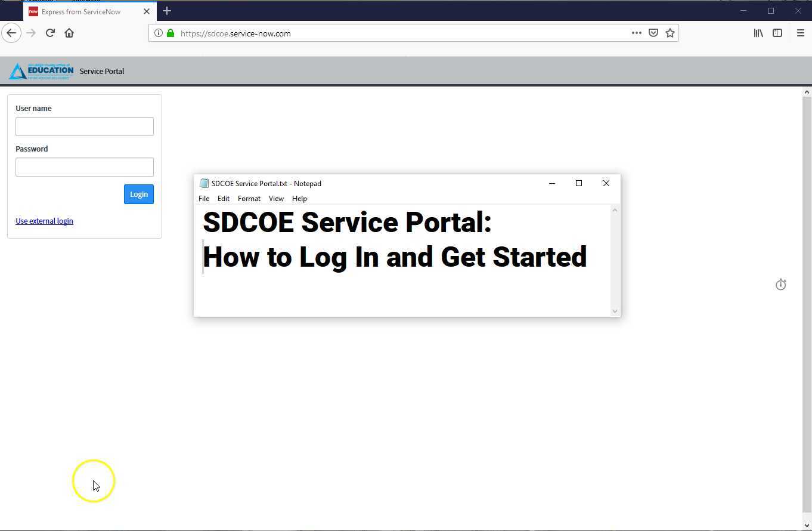812x531 pixels.
Task: Click the User name input field
Action: click(84, 126)
